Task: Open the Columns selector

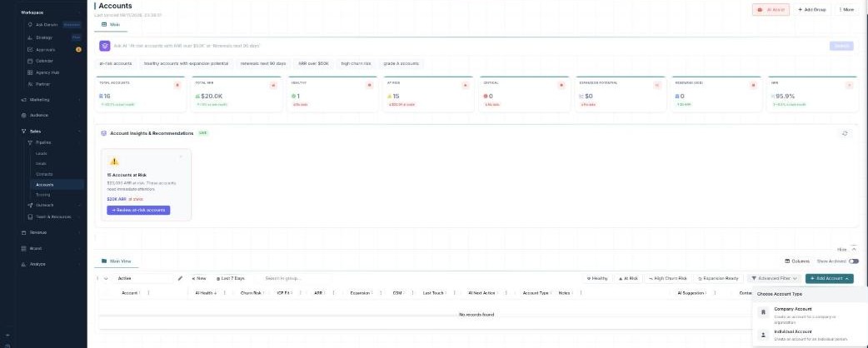Action: [797, 261]
